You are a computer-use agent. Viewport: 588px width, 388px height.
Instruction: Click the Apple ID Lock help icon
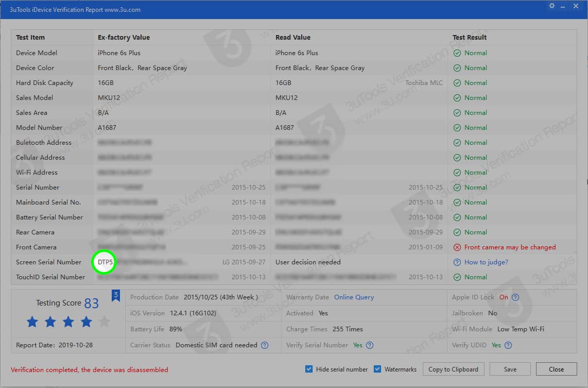point(515,297)
